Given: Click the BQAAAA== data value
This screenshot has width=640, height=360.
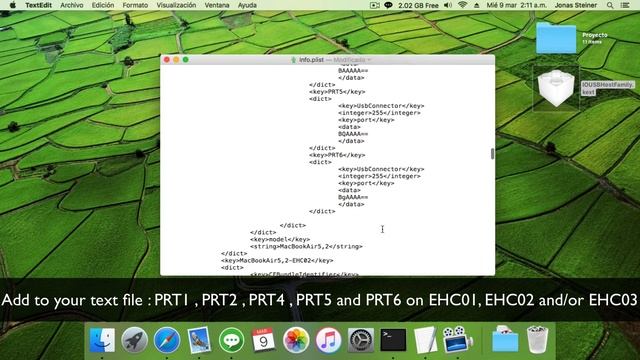Looking at the screenshot, I should click(353, 134).
